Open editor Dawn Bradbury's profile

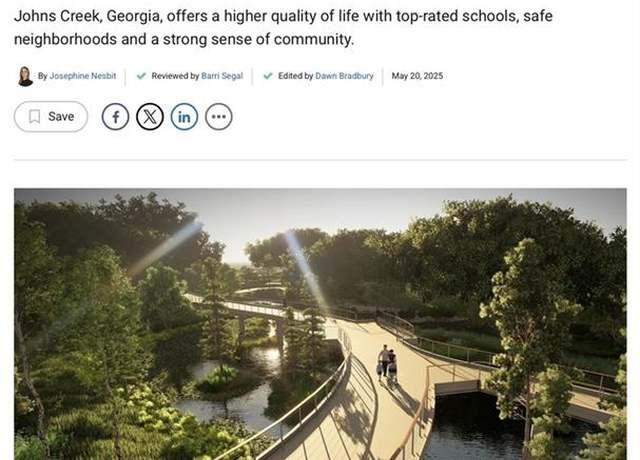(344, 76)
